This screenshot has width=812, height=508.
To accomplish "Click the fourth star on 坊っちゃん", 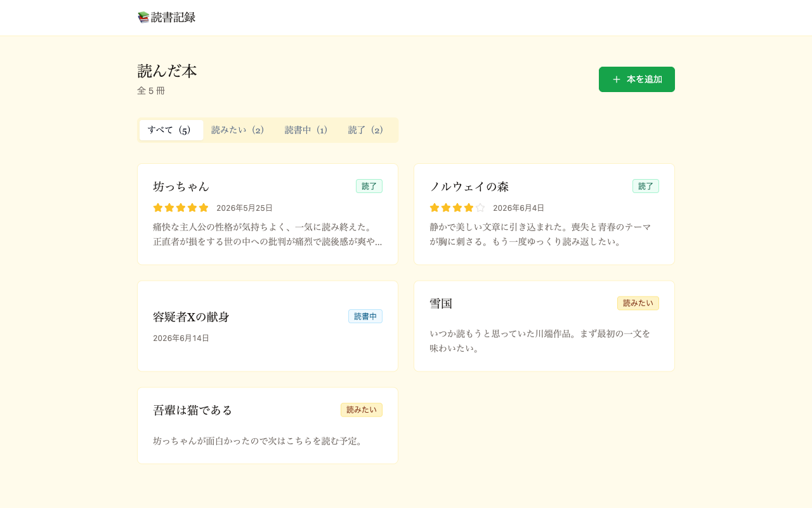I will (x=192, y=208).
